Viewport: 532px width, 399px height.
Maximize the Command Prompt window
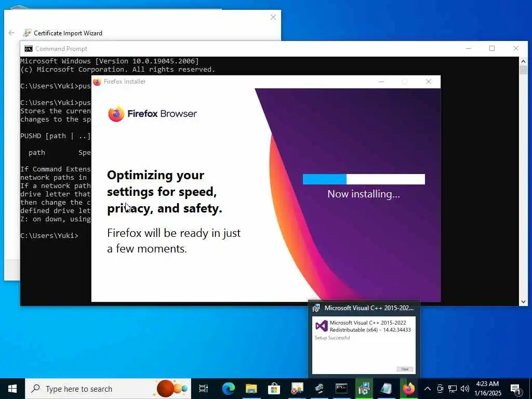[492, 48]
